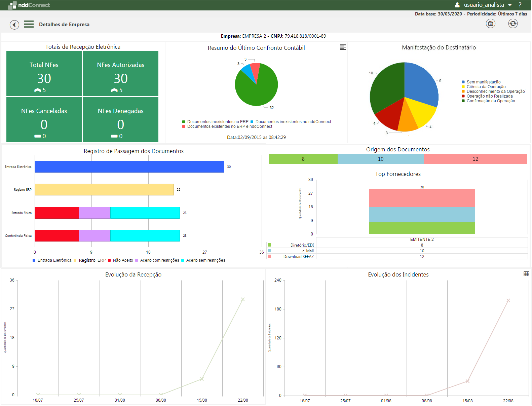The height and width of the screenshot is (406, 532).
Task: Toggle 'Confirmação da Operação' legend entry
Action: (490, 101)
